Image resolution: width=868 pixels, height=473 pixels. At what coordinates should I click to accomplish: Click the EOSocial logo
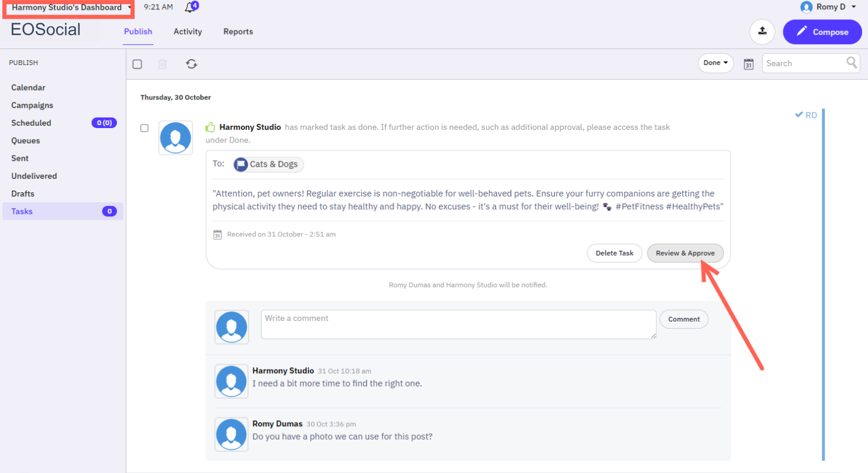coord(46,29)
